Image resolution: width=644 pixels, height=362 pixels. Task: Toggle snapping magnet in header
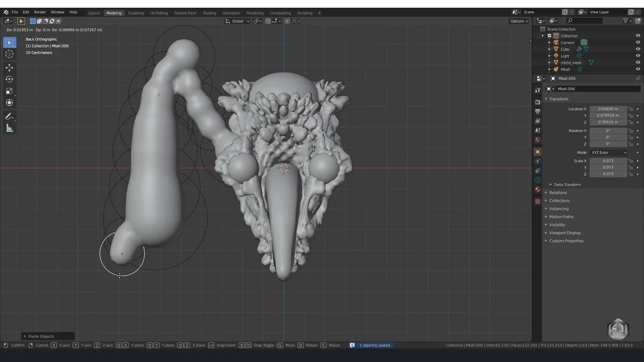(x=268, y=21)
